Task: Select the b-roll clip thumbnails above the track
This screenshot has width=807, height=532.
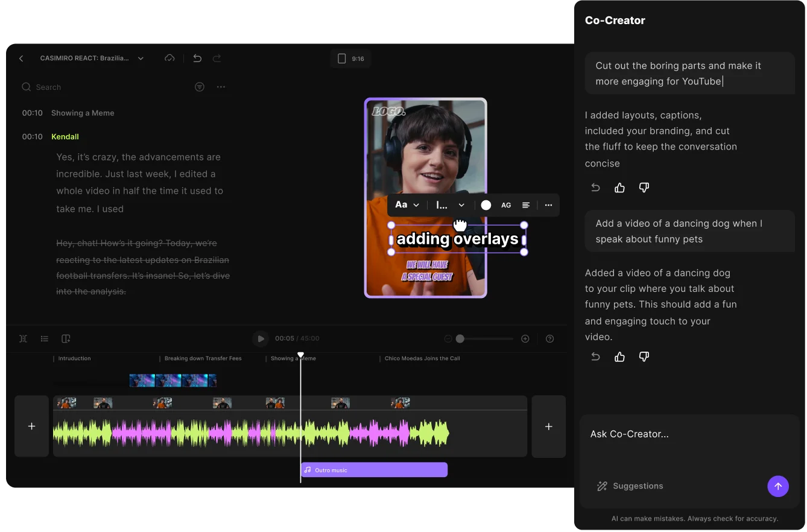Action: pos(173,380)
